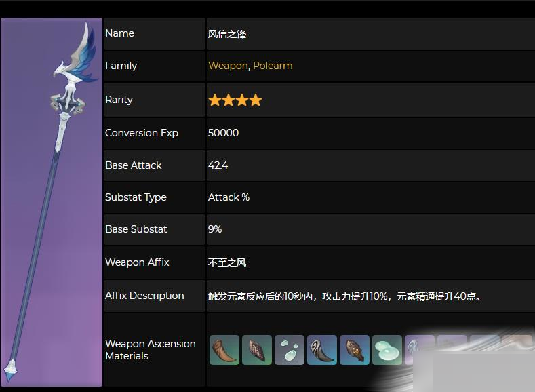Click the dark shard icon on green background

(x=257, y=350)
